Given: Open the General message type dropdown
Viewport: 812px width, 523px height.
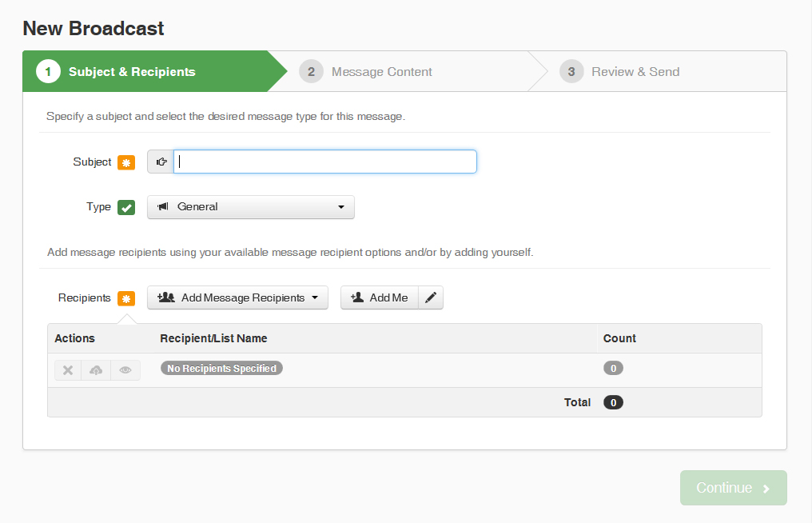Looking at the screenshot, I should (x=251, y=207).
